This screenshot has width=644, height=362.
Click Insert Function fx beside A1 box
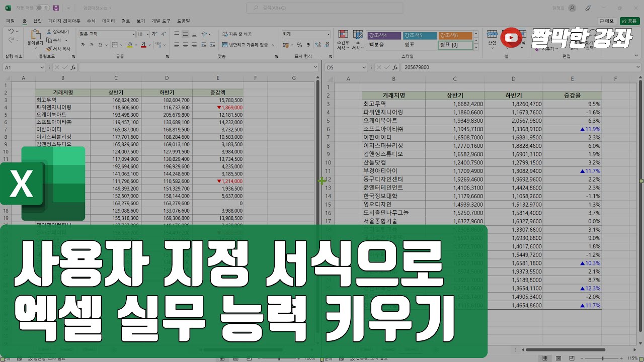point(73,67)
